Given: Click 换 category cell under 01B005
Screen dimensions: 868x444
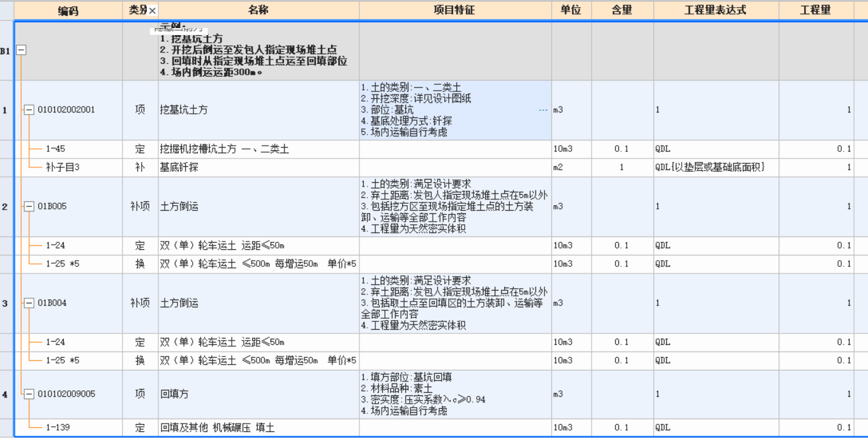Looking at the screenshot, I should click(x=140, y=264).
